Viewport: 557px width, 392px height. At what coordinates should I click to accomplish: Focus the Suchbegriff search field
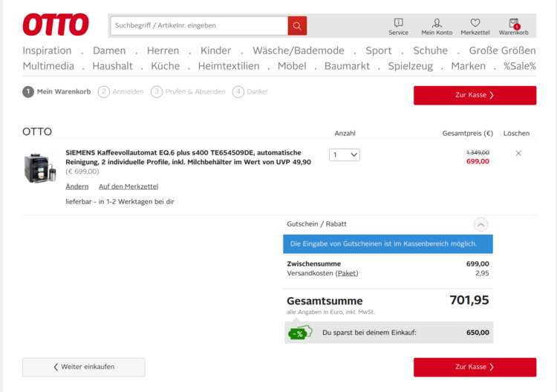click(x=199, y=25)
